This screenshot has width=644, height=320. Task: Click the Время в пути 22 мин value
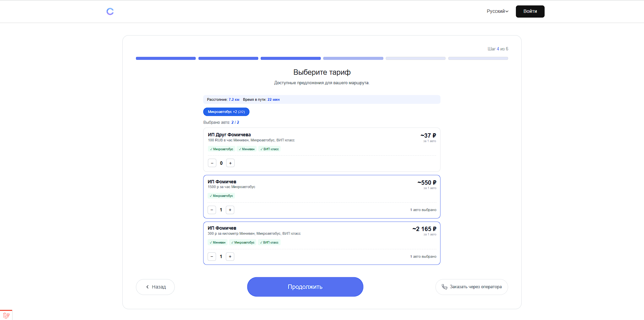coord(273,99)
